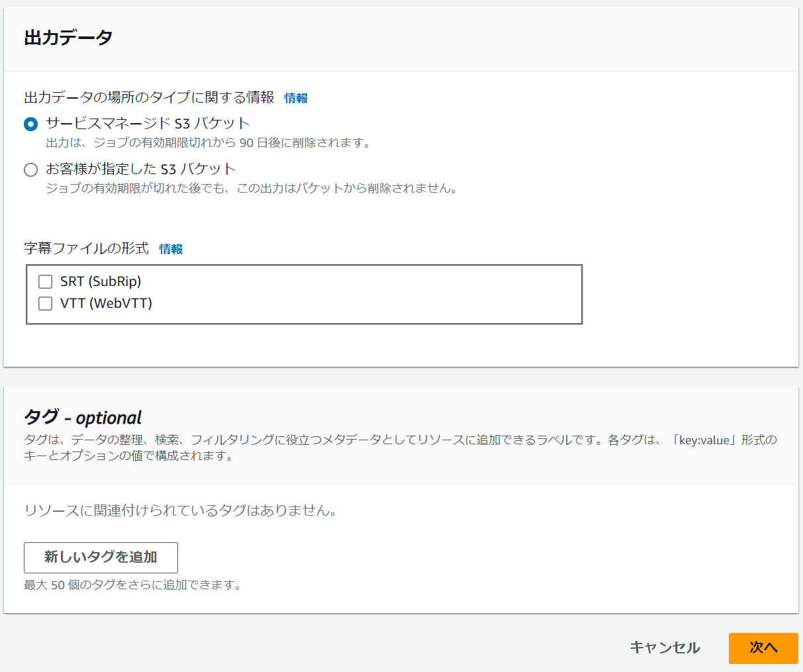Enable the SRT (SubRip) subtitle checkbox

coord(45,281)
